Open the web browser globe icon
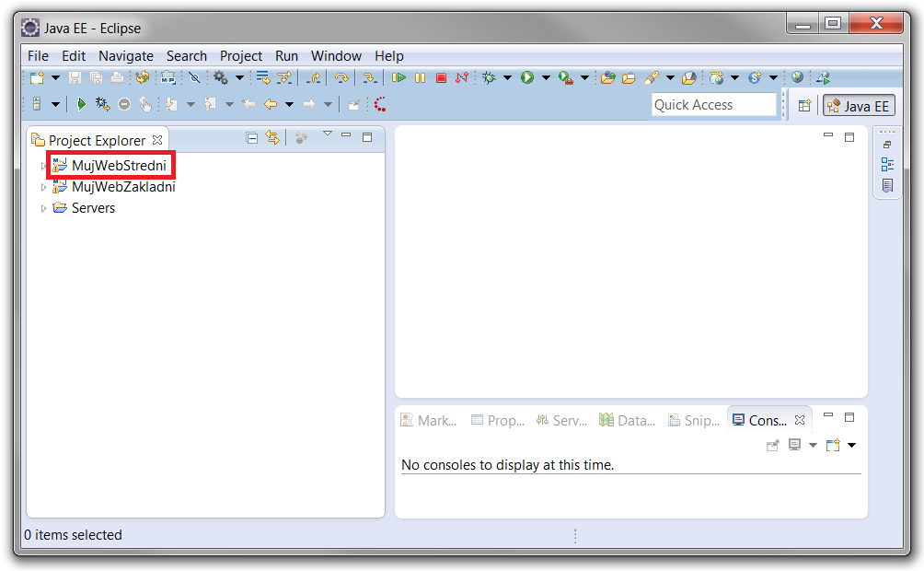924x571 pixels. tap(797, 78)
